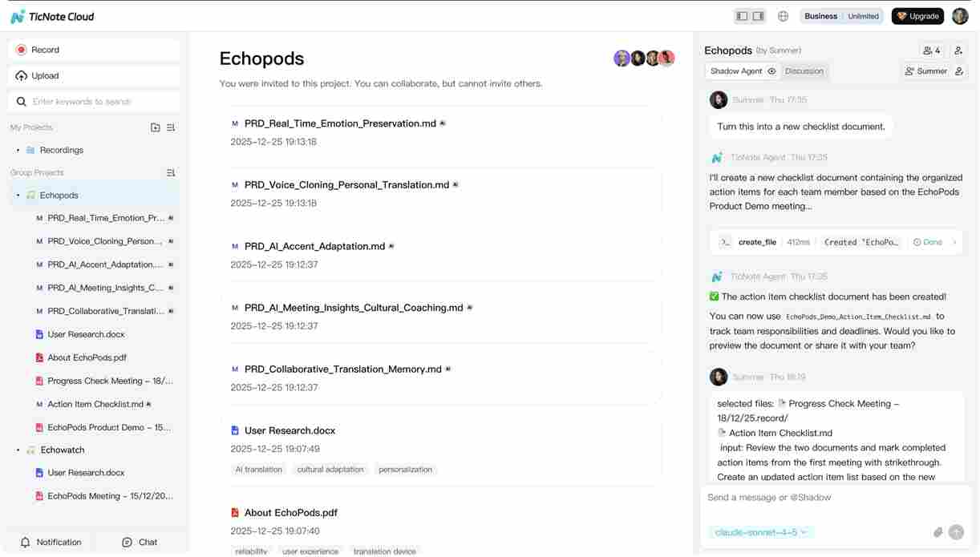This screenshot has width=980, height=557.
Task: Toggle the right panel layout icon
Action: [x=757, y=15]
